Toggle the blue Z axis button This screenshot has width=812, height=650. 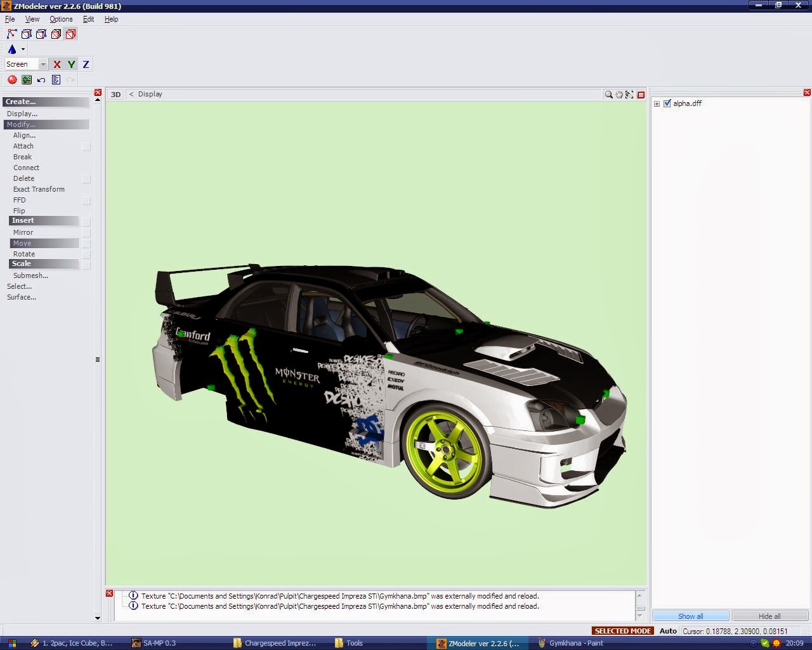click(86, 64)
